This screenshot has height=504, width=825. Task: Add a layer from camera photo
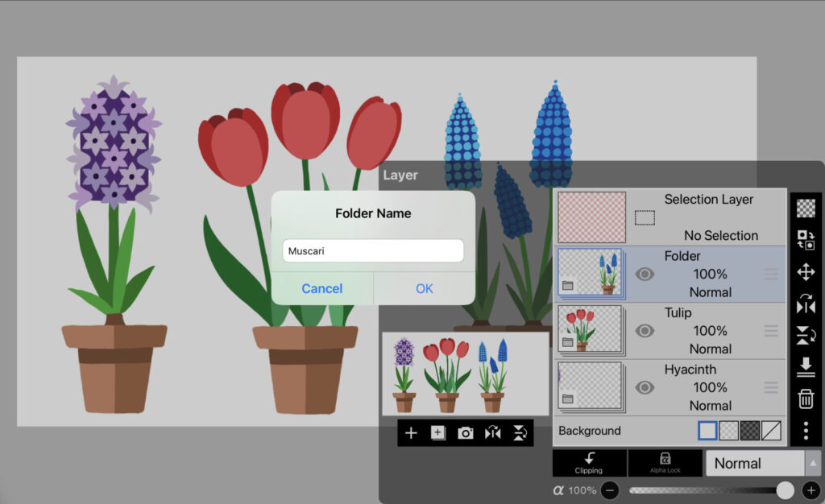click(466, 433)
